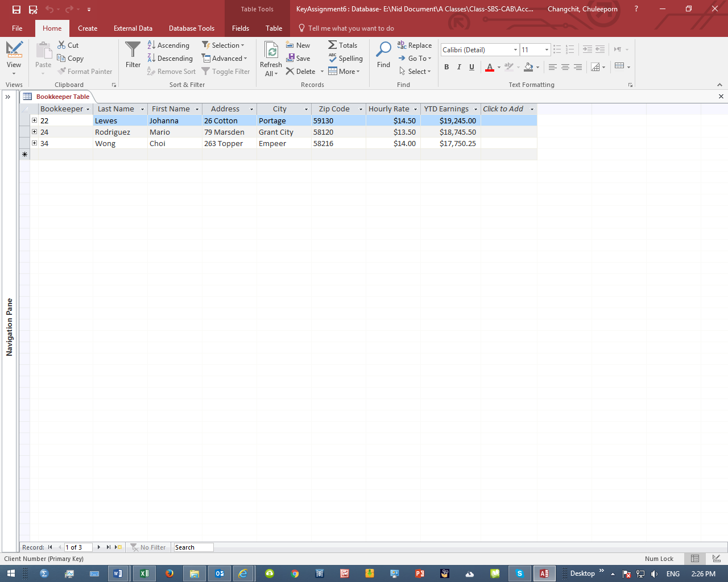Click the No Filter button
The width and height of the screenshot is (728, 582).
[x=148, y=547]
